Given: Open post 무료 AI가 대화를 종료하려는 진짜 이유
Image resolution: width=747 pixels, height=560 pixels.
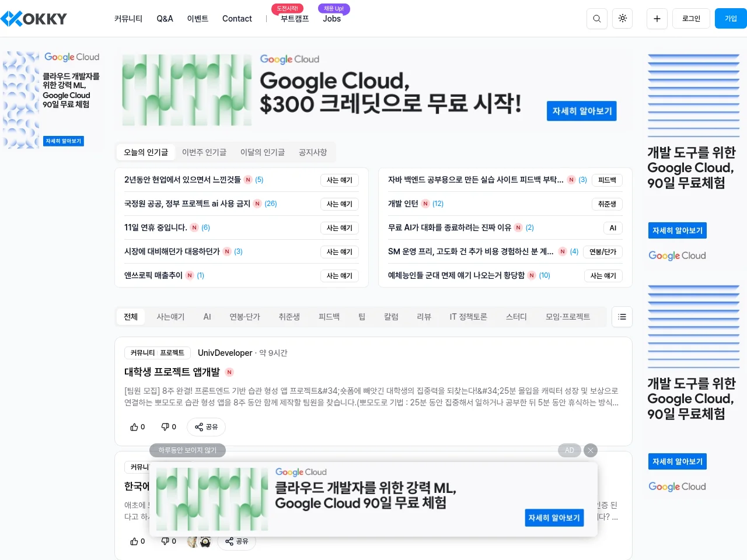Looking at the screenshot, I should point(449,228).
